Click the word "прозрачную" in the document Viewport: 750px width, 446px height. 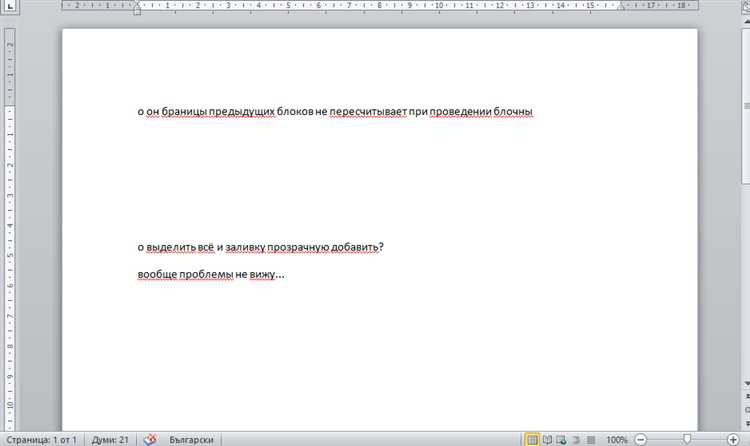pyautogui.click(x=298, y=247)
